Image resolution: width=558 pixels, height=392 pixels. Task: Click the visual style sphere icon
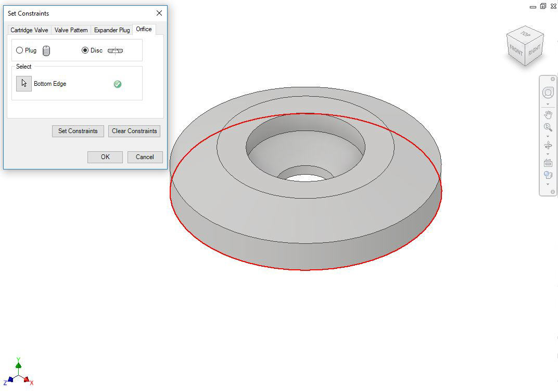(x=548, y=175)
